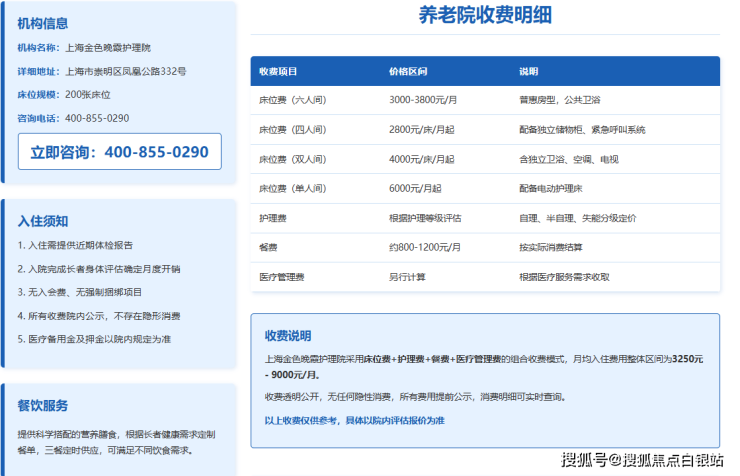This screenshot has height=476, width=740.
Task: Click the 餐饮服务 heading
Action: click(42, 406)
